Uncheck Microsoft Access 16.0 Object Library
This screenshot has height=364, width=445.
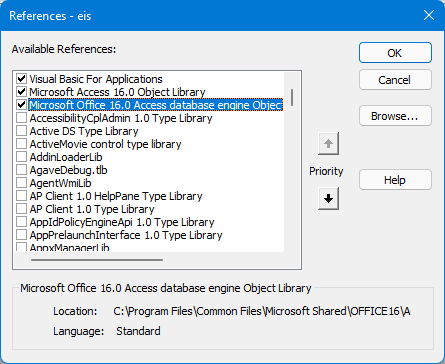click(22, 92)
